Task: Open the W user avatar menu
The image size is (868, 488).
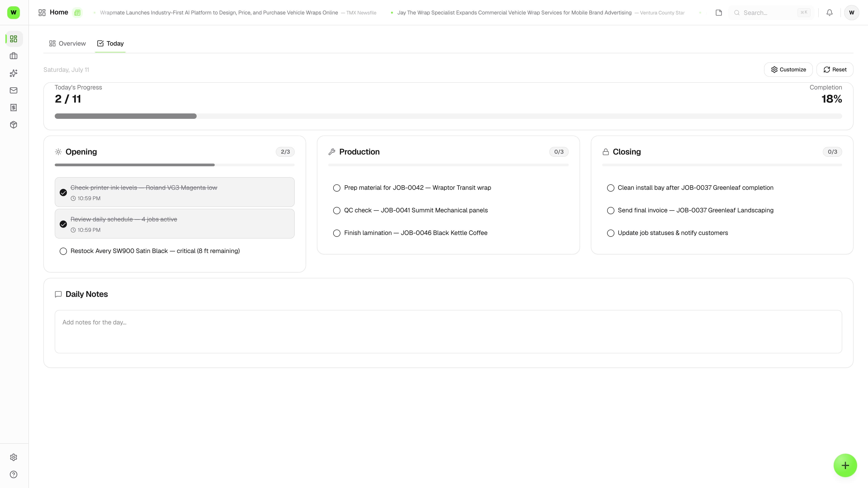Action: tap(851, 12)
